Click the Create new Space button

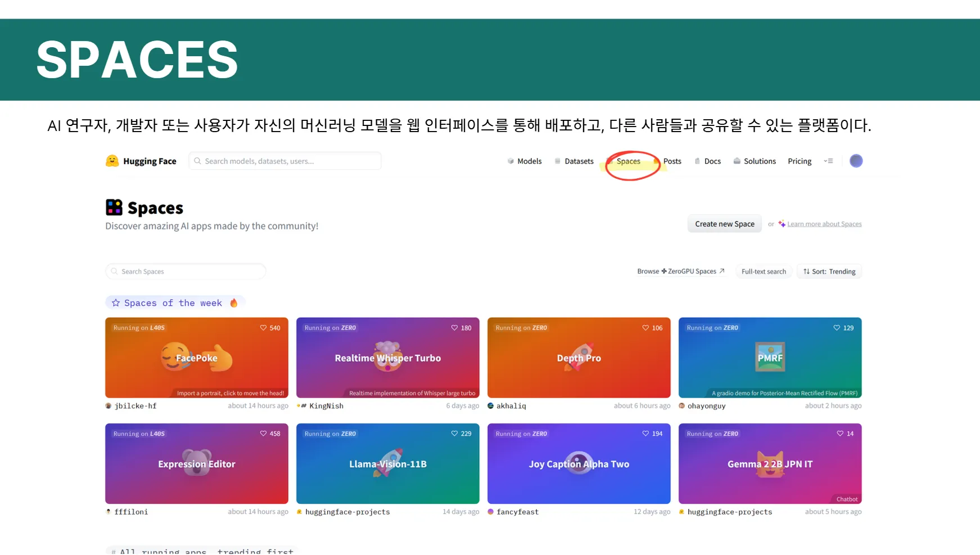(x=724, y=224)
